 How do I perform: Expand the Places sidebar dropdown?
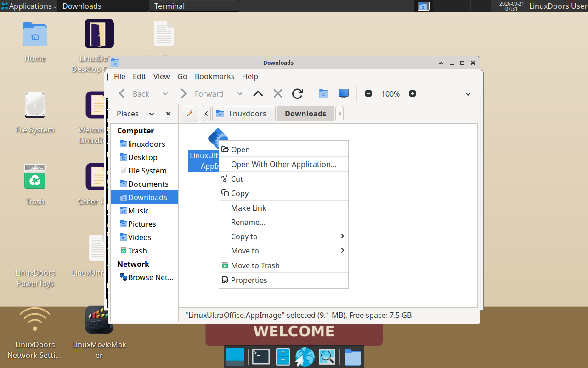[x=151, y=114]
